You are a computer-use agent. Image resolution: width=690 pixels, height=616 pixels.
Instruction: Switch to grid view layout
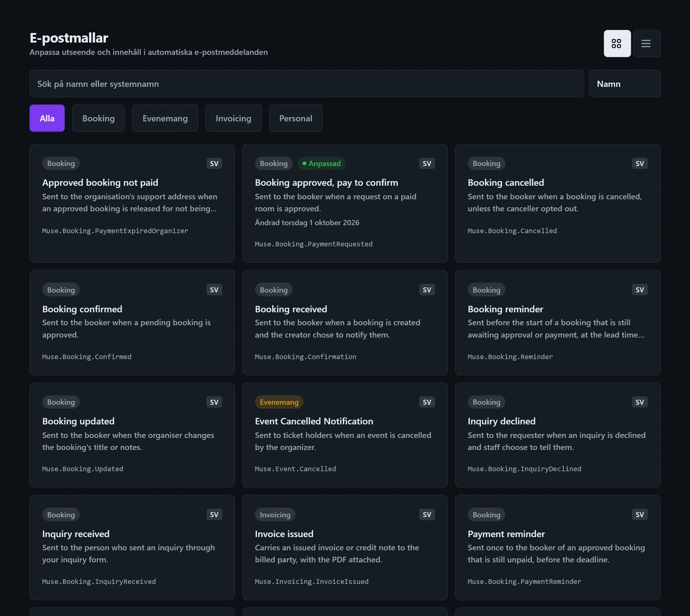[617, 43]
